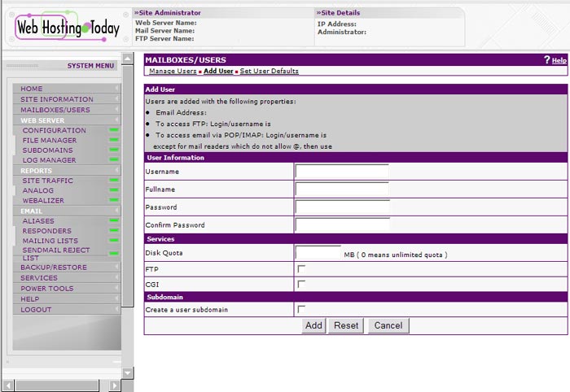The image size is (570, 392).
Task: Click green indicator beside Site Traffic
Action: (114, 181)
